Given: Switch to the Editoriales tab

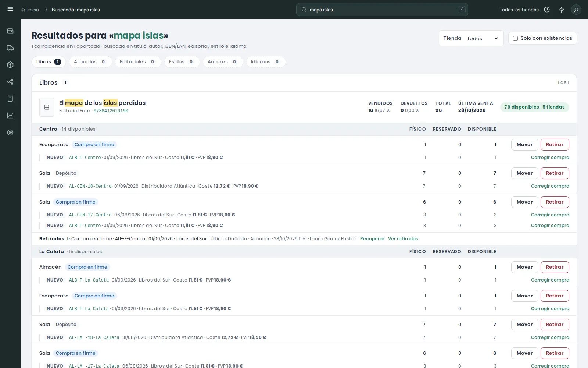Looking at the screenshot, I should coord(138,62).
